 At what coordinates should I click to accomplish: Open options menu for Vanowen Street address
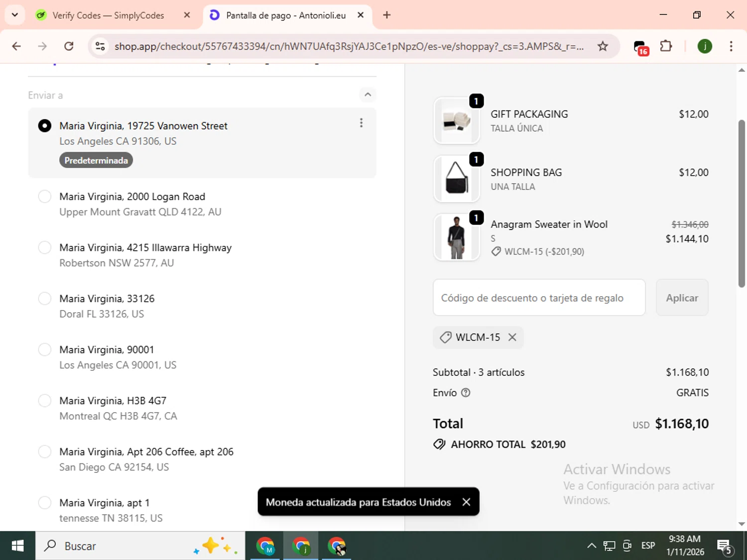361,122
